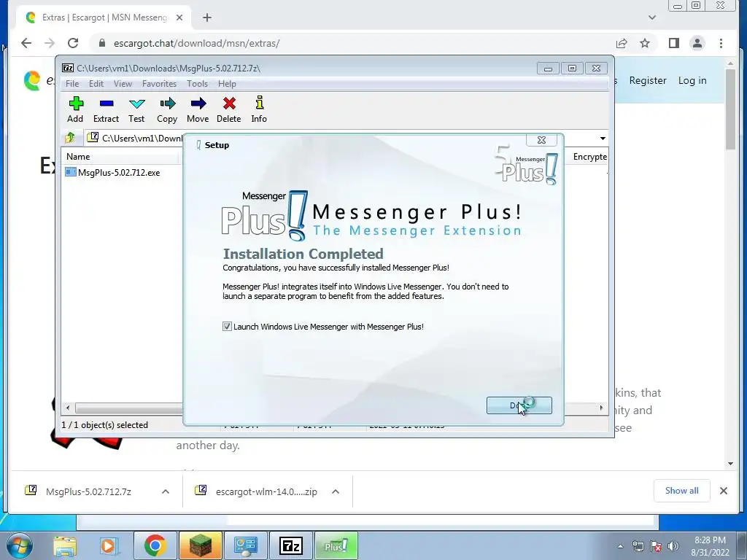The image size is (747, 560).
Task: Open the network icon in the tray
Action: pos(638,546)
